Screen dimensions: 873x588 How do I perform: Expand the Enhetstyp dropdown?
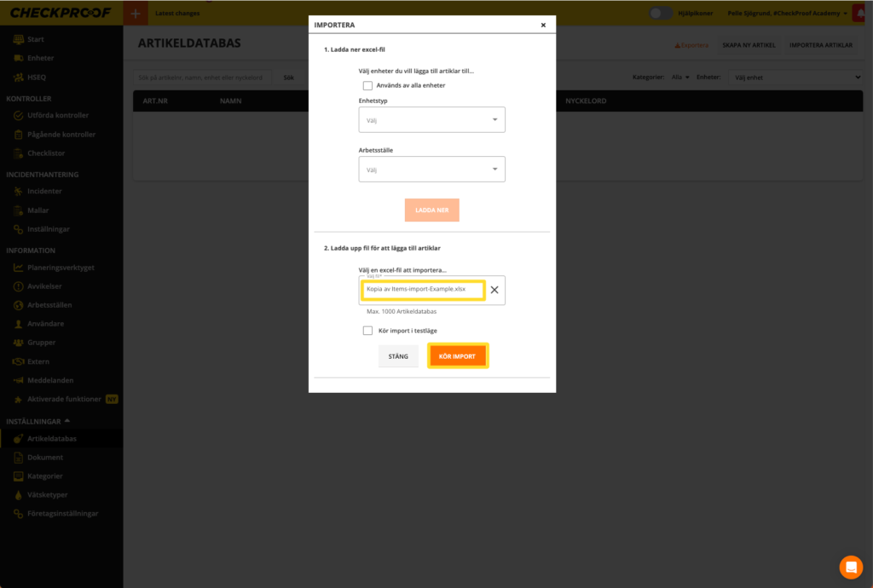coord(431,120)
